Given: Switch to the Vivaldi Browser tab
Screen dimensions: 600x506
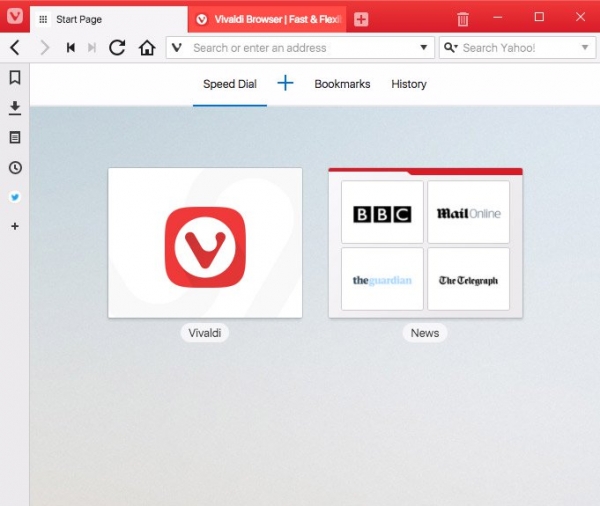Looking at the screenshot, I should pos(266,19).
